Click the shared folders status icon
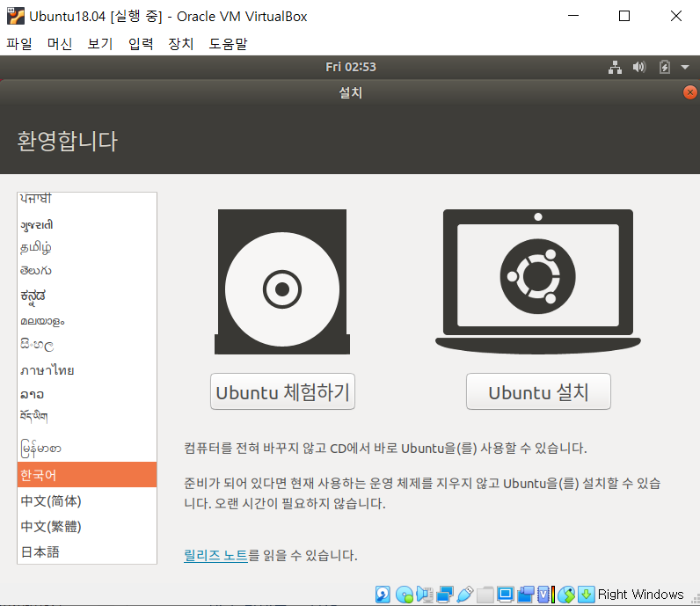700x606 pixels. point(485,595)
